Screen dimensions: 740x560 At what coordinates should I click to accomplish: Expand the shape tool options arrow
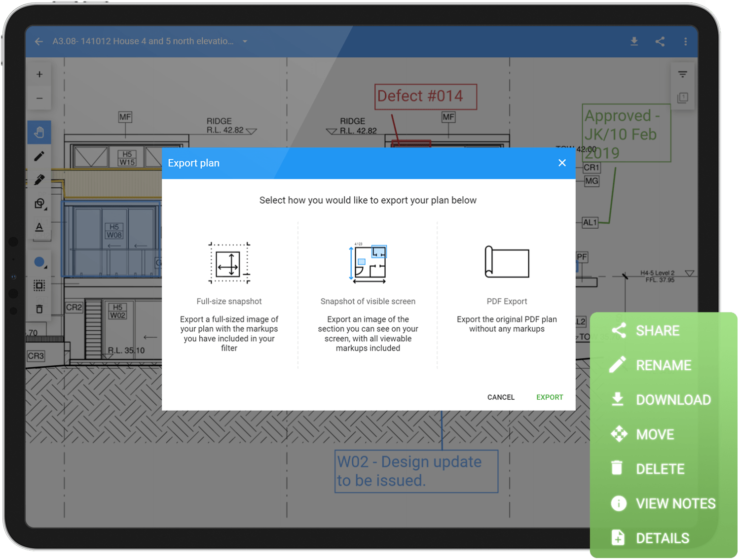tap(47, 210)
